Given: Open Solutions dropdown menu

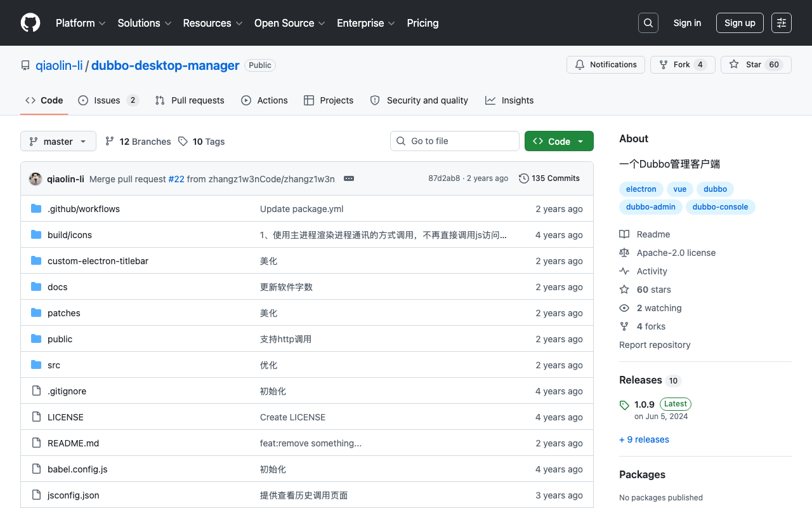Looking at the screenshot, I should point(145,23).
